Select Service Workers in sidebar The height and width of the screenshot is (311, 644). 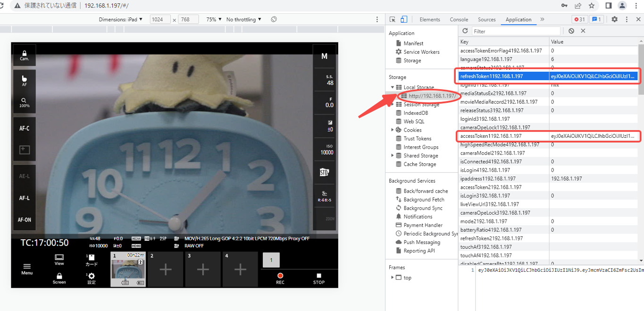(x=421, y=52)
